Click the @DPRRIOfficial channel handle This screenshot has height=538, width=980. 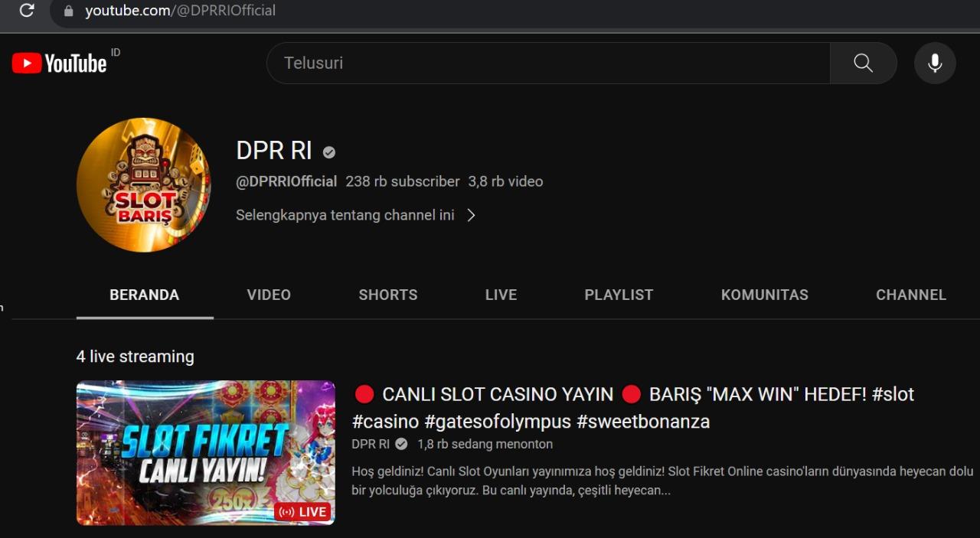point(286,181)
